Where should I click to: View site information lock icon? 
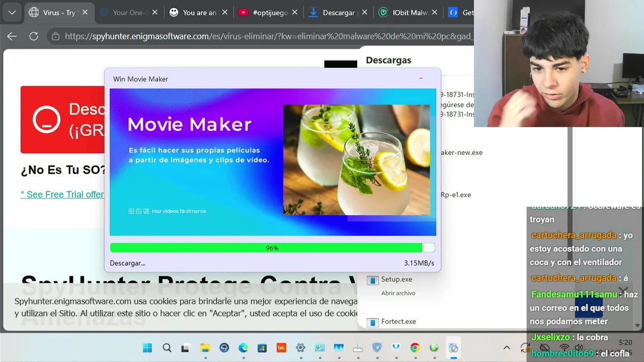pos(56,36)
